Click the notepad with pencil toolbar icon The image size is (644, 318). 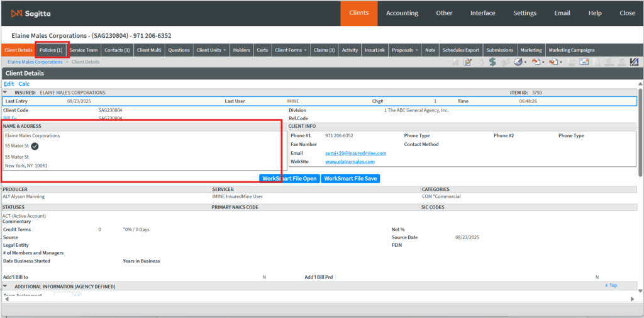click(x=467, y=62)
